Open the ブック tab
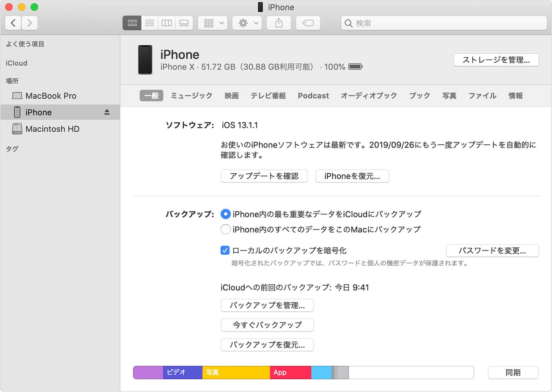 click(x=420, y=96)
